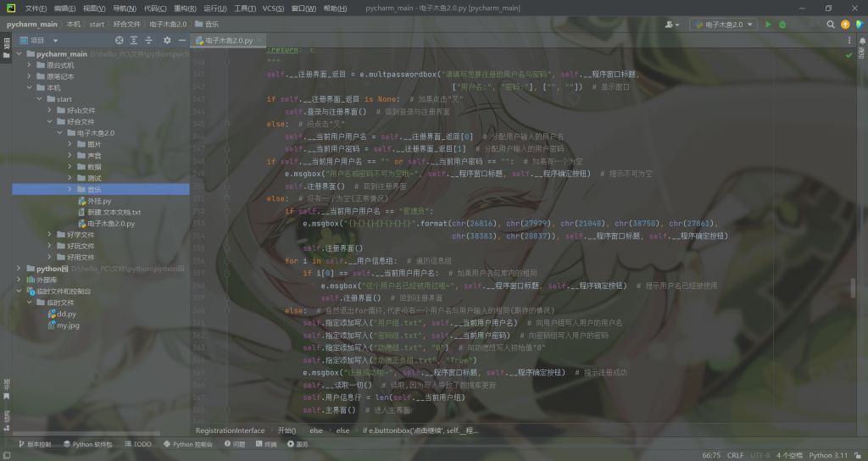The width and height of the screenshot is (868, 461).
Task: Locate current file in project tree target icon
Action: [x=119, y=41]
